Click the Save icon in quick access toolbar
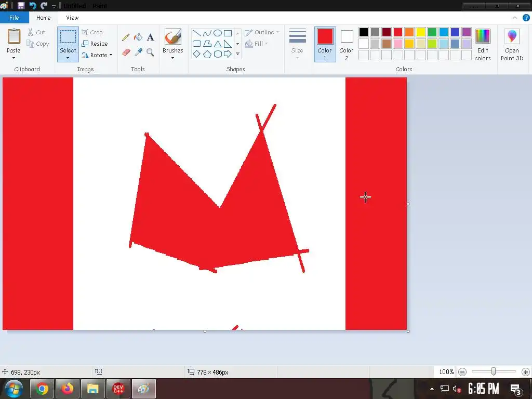Image resolution: width=532 pixels, height=399 pixels. (x=21, y=6)
